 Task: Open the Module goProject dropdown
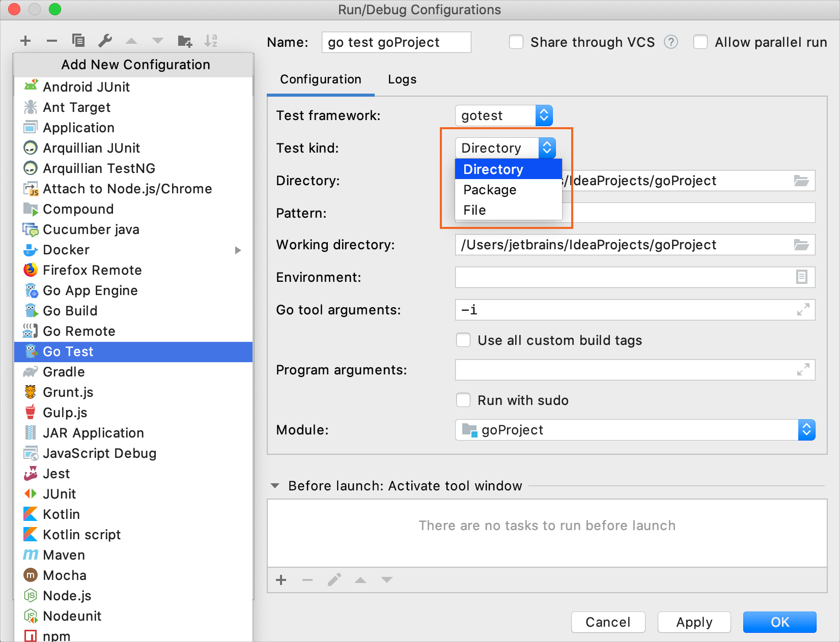(x=635, y=430)
